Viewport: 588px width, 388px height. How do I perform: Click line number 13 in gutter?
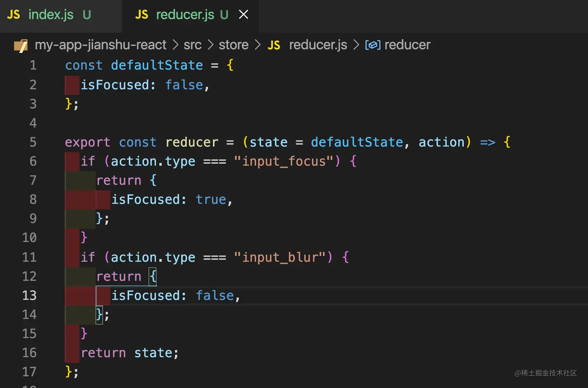click(29, 295)
